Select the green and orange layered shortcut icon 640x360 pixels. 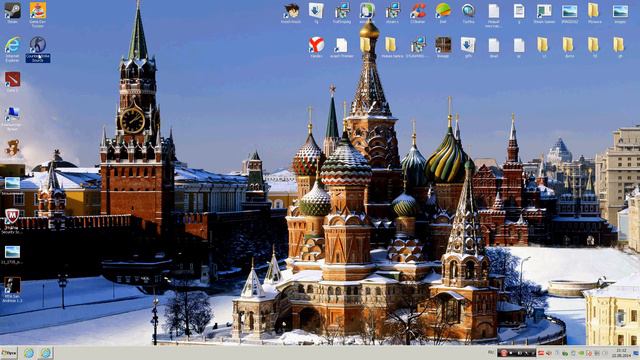click(443, 12)
